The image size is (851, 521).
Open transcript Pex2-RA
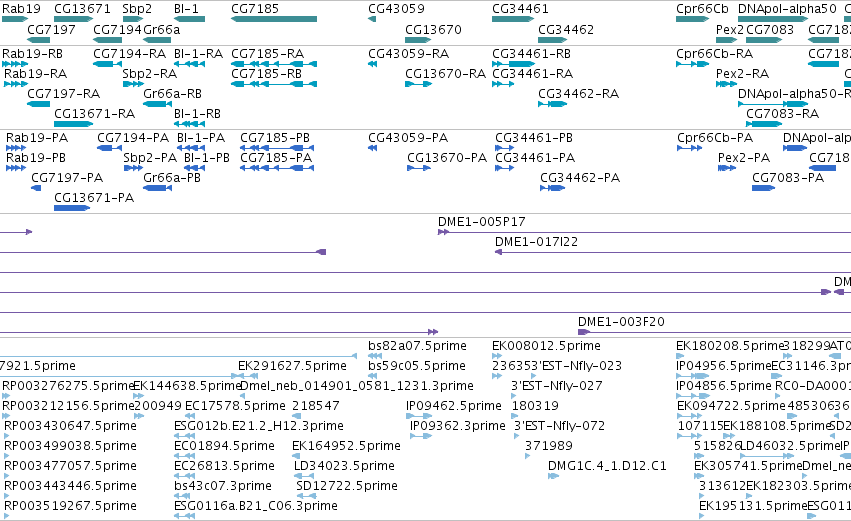(x=742, y=74)
